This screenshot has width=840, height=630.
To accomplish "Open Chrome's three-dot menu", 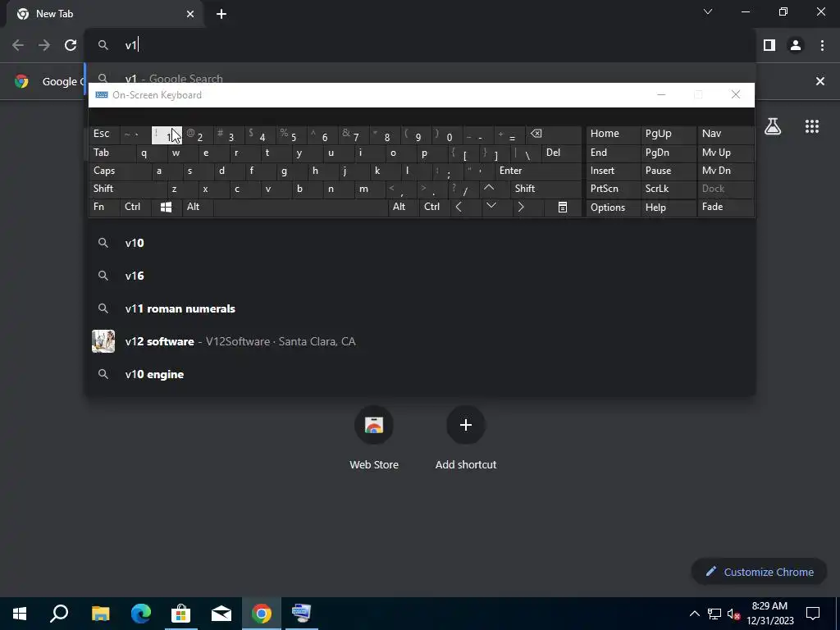I will (x=822, y=45).
